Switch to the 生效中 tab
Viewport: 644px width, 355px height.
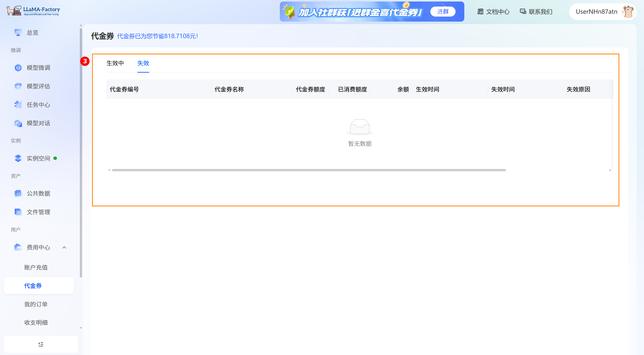tap(115, 63)
